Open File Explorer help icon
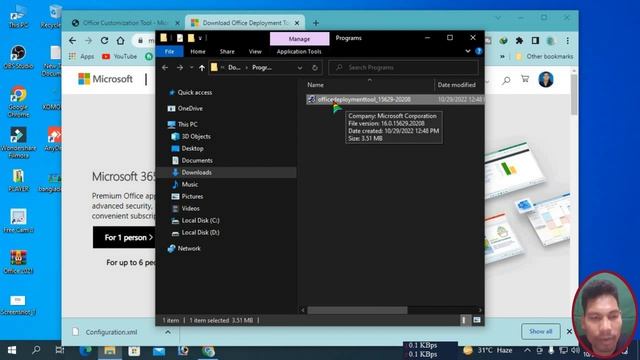The height and width of the screenshot is (360, 640). (x=478, y=51)
